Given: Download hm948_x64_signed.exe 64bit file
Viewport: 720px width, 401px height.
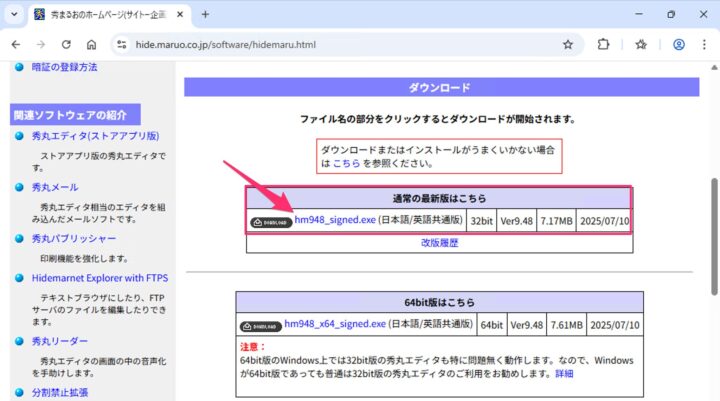Looking at the screenshot, I should point(335,324).
